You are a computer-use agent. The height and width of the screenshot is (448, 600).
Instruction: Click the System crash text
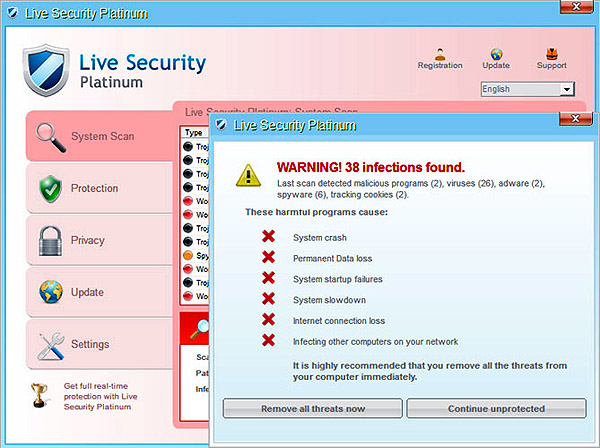click(x=320, y=238)
